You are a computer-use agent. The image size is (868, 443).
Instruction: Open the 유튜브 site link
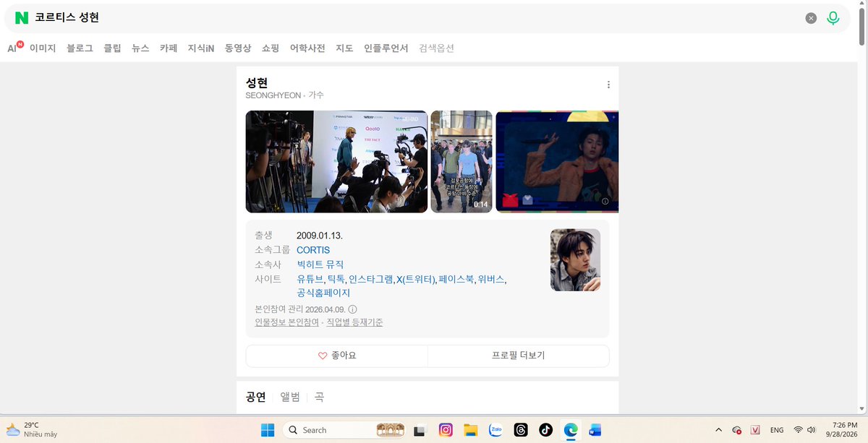(310, 279)
